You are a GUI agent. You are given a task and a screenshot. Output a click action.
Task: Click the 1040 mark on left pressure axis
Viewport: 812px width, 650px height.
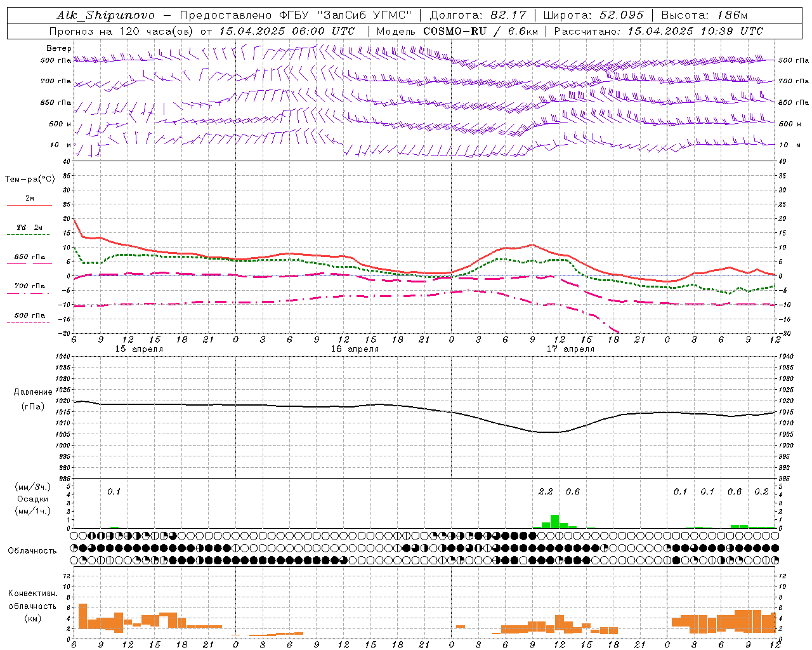point(64,357)
